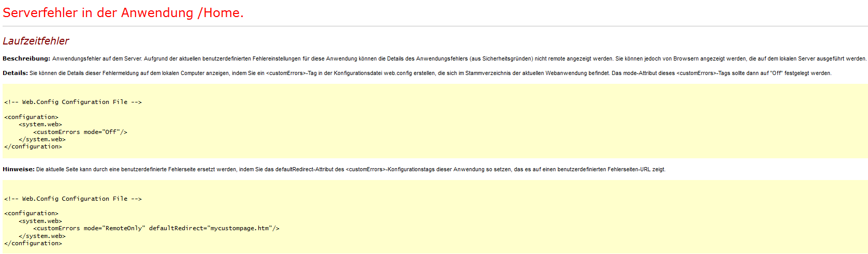Viewport: 868px width, 254px height.
Task: Click the 'Laufzeitfehler' subheading
Action: click(36, 41)
